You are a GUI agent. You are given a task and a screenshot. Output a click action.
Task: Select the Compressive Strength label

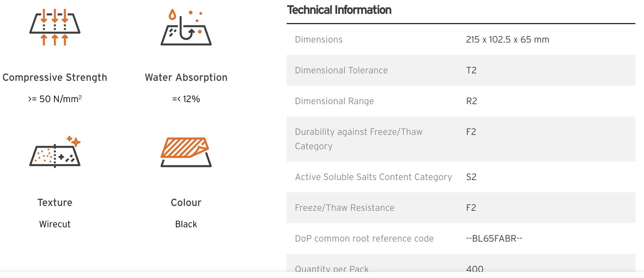(55, 77)
